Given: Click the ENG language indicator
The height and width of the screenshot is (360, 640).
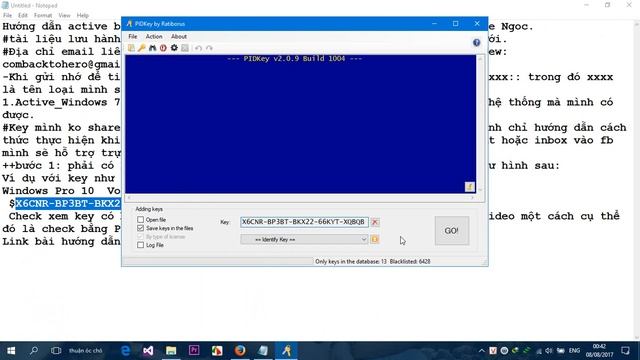Looking at the screenshot, I should [574, 351].
